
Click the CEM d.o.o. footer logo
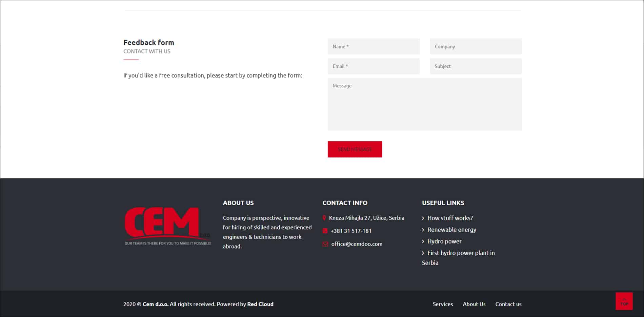[167, 226]
